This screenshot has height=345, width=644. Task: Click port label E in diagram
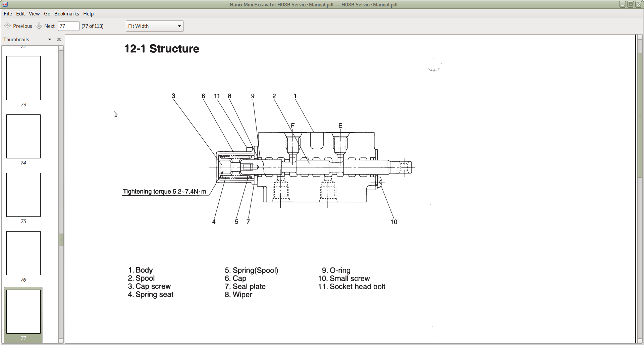click(x=340, y=126)
